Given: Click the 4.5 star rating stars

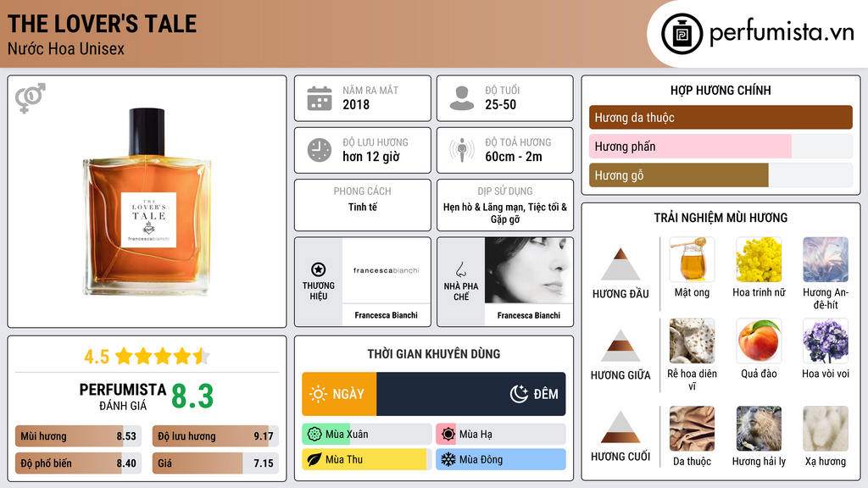Looking at the screenshot, I should (x=163, y=357).
